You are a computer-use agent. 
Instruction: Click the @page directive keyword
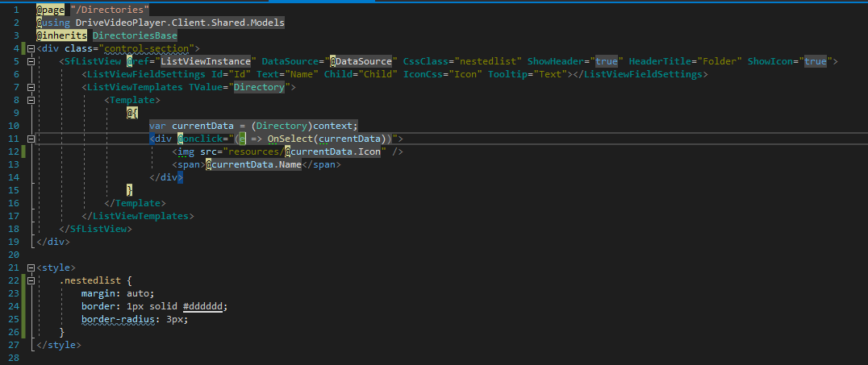click(x=51, y=10)
